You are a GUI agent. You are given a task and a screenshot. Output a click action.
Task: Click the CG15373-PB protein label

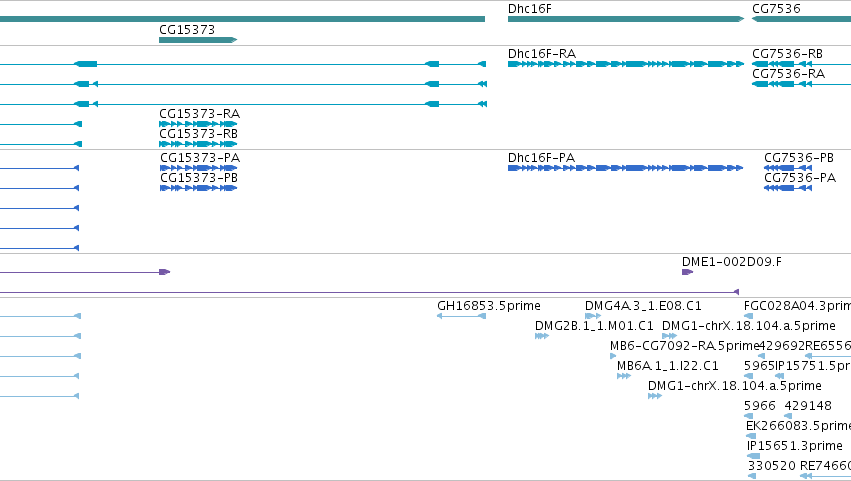pyautogui.click(x=199, y=178)
